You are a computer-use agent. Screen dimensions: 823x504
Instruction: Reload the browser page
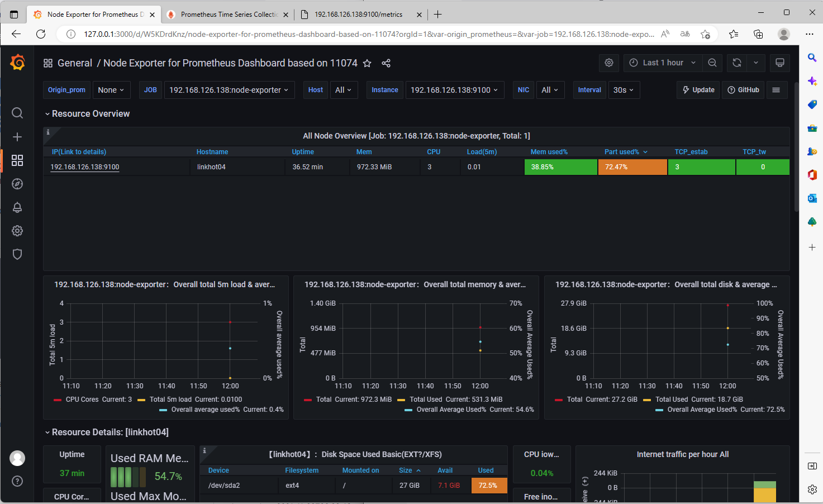tap(41, 34)
